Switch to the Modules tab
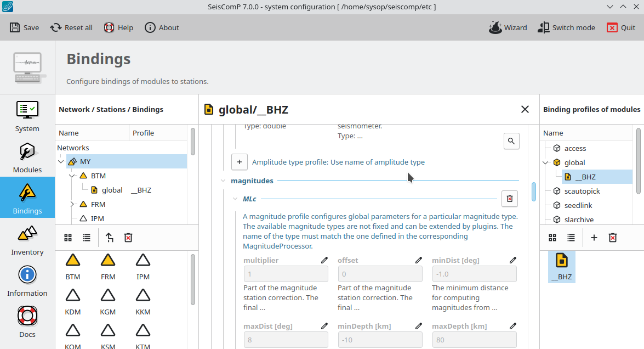 [27, 158]
